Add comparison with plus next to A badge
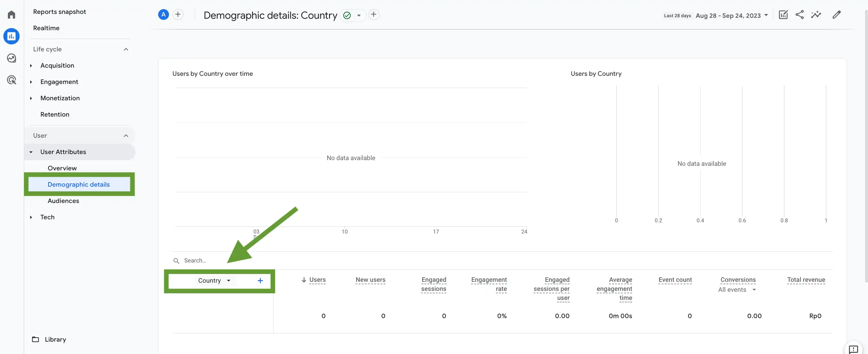The image size is (868, 354). click(178, 14)
